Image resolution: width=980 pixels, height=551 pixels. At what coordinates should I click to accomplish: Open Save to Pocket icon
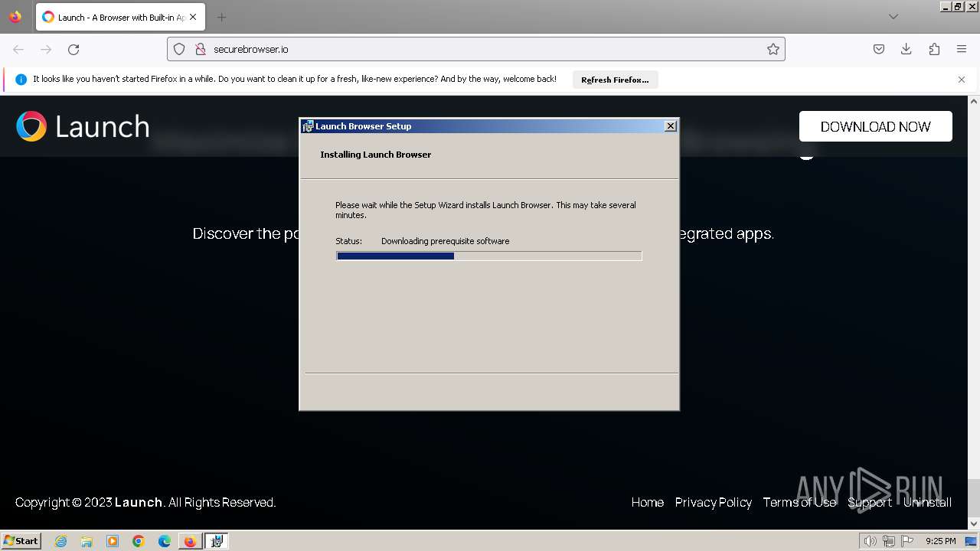tap(879, 49)
